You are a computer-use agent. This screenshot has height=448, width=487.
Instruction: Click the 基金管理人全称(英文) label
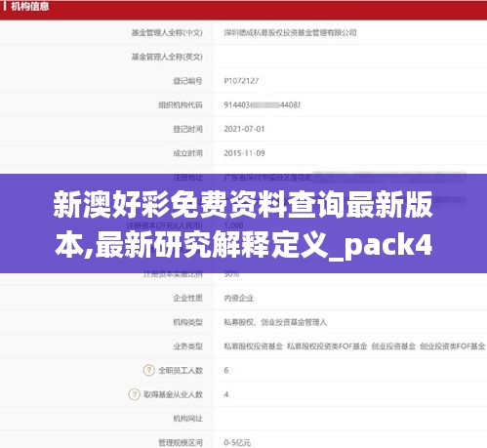coord(167,57)
